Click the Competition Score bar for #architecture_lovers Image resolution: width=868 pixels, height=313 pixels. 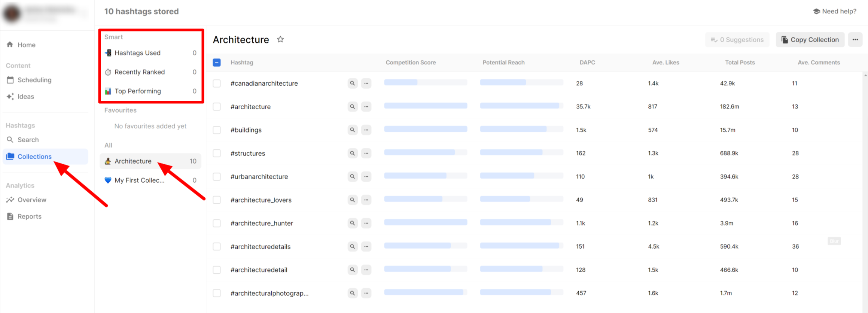(x=425, y=199)
